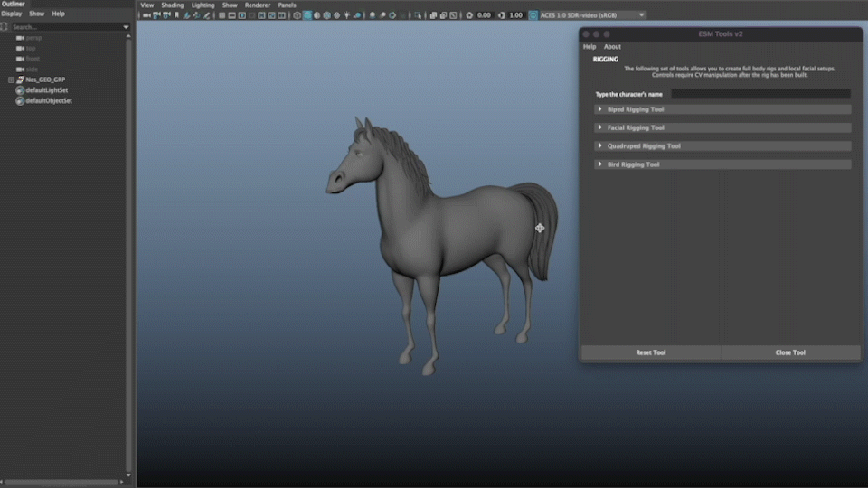
Task: Click the Exposure icon beside 0.00
Action: click(469, 15)
